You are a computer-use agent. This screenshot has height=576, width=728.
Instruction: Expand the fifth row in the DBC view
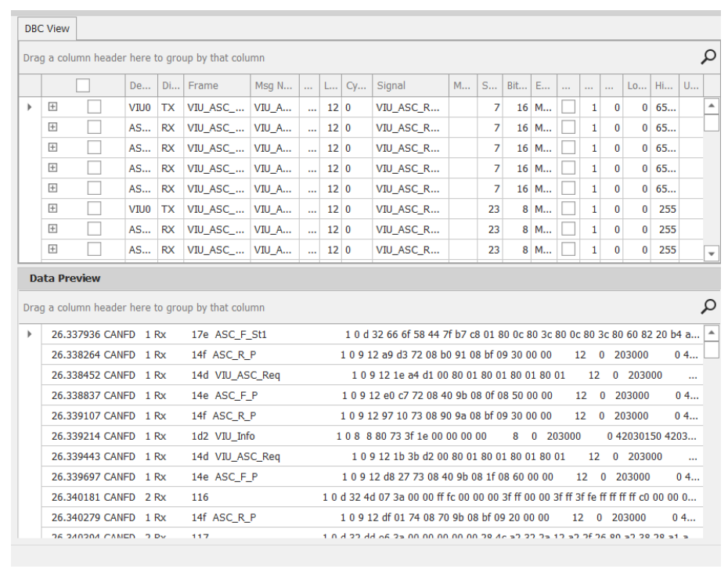(53, 188)
